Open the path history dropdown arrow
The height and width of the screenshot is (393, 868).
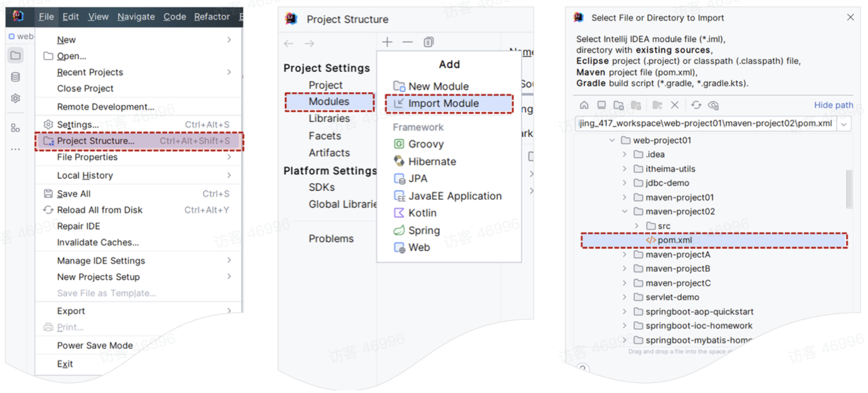(x=844, y=124)
